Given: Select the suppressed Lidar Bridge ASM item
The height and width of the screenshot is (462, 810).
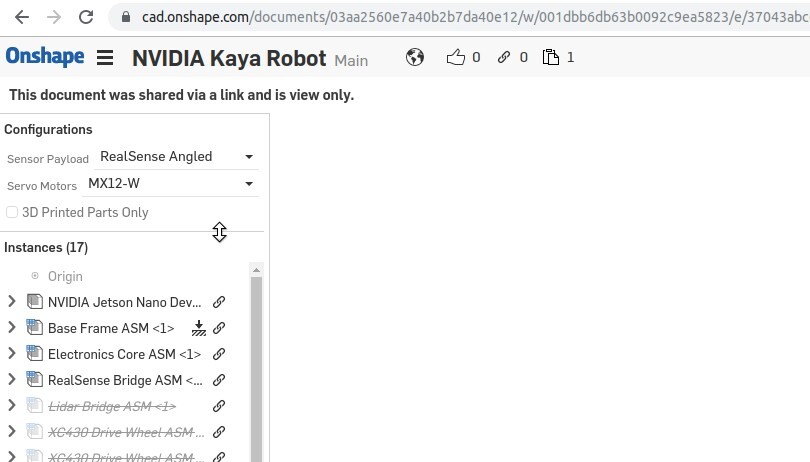Looking at the screenshot, I should pos(111,406).
